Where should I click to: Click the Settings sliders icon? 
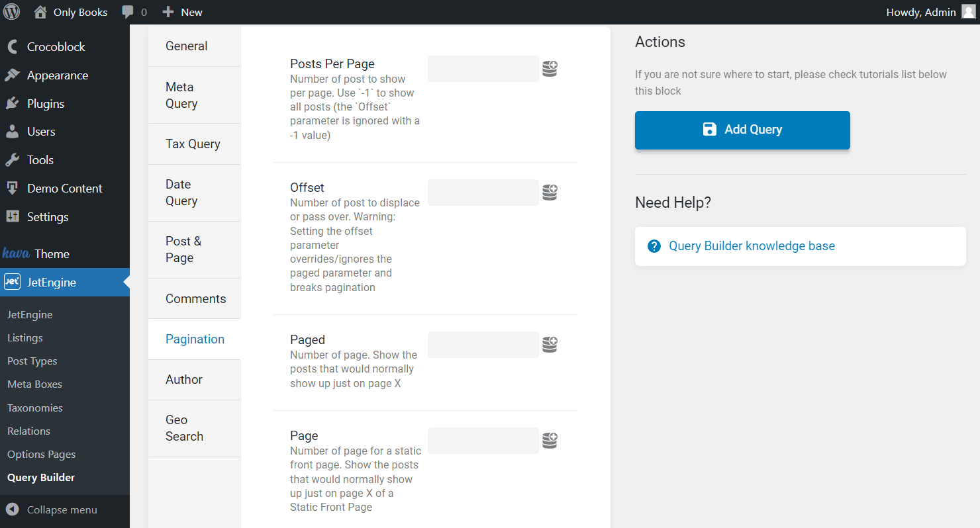[12, 216]
